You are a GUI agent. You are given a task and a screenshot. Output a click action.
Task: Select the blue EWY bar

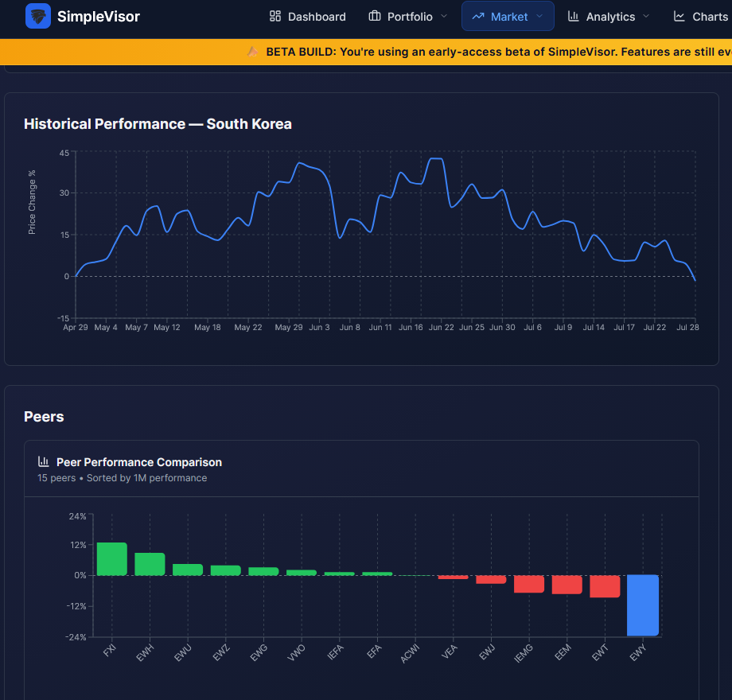click(642, 605)
